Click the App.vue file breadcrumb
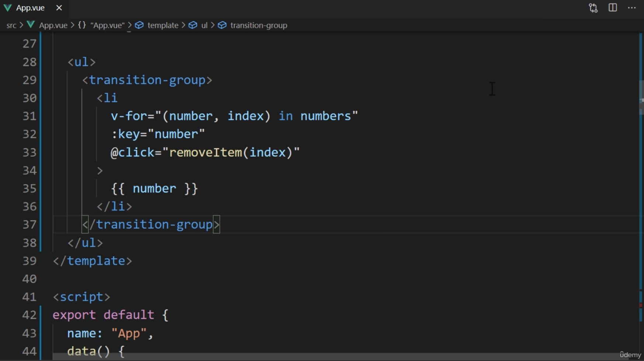The image size is (644, 361). [53, 25]
